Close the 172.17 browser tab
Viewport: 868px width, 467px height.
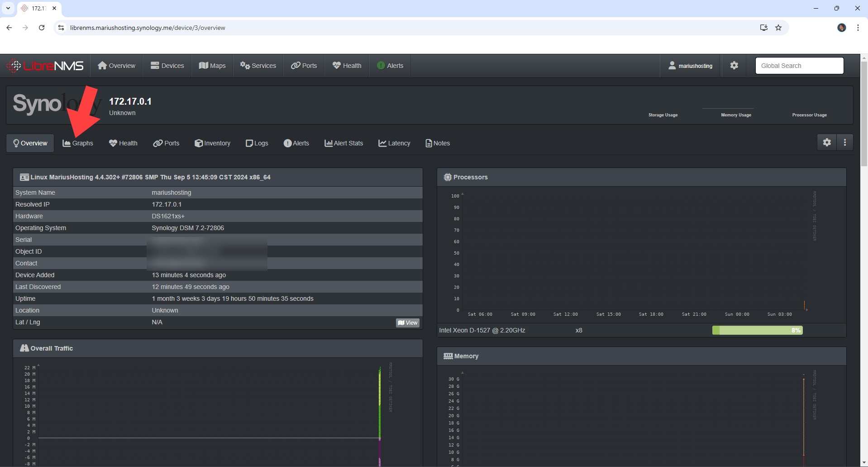coord(54,8)
